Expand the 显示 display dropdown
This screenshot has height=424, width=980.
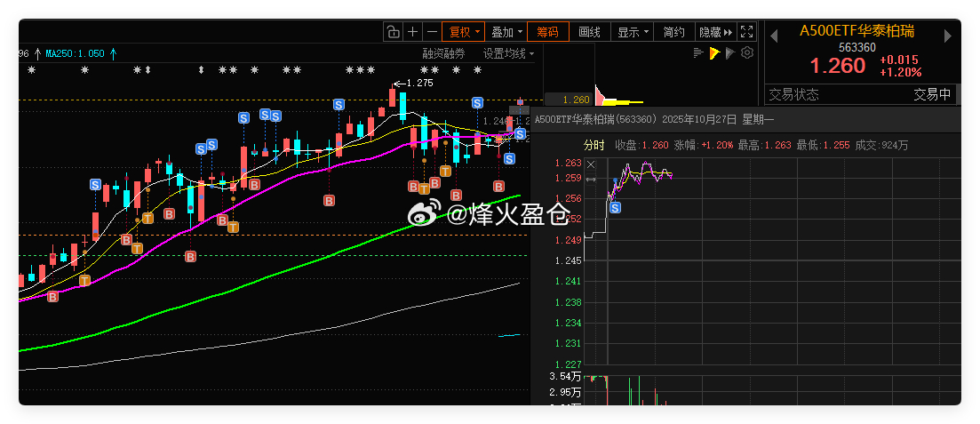633,32
